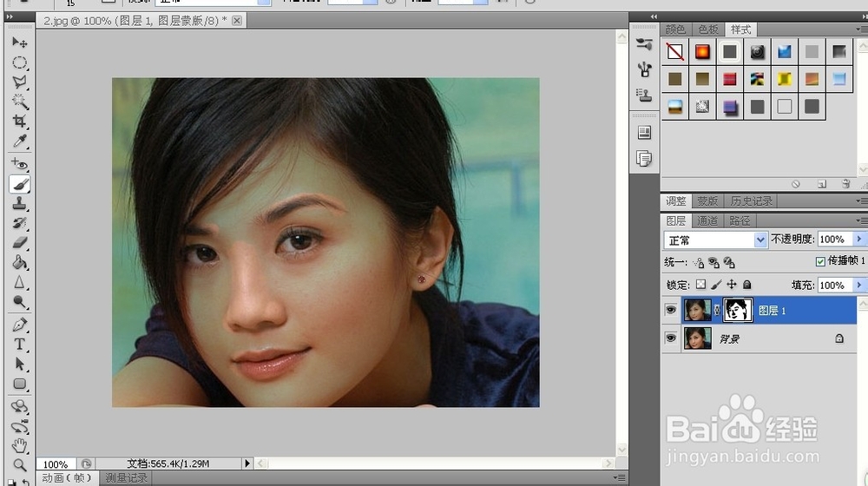Image resolution: width=868 pixels, height=486 pixels.
Task: Switch to the 历史记录 tab
Action: coord(751,201)
